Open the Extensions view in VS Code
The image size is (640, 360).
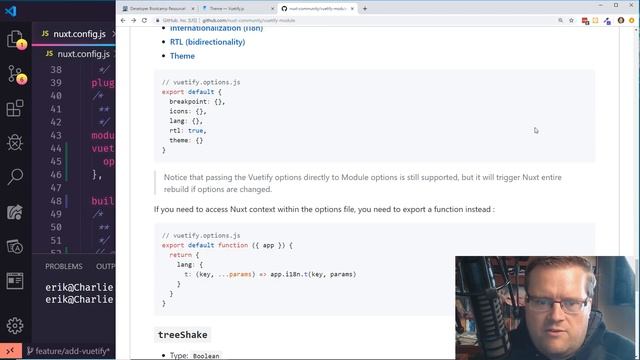pos(15,108)
